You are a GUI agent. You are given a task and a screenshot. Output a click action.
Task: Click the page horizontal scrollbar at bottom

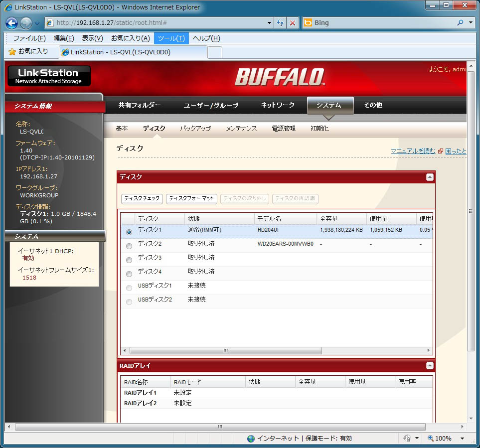click(x=220, y=427)
